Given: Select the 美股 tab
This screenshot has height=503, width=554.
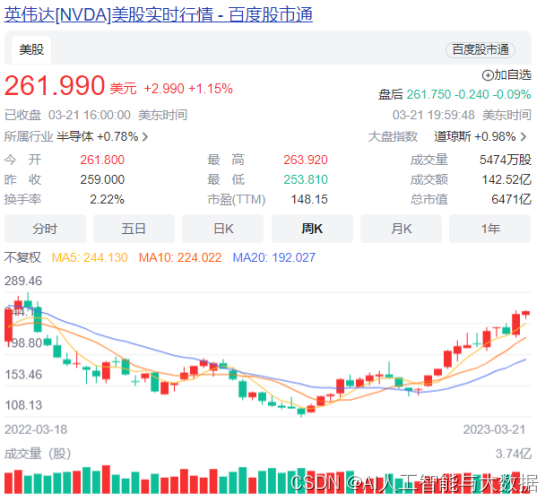Looking at the screenshot, I should 31,49.
